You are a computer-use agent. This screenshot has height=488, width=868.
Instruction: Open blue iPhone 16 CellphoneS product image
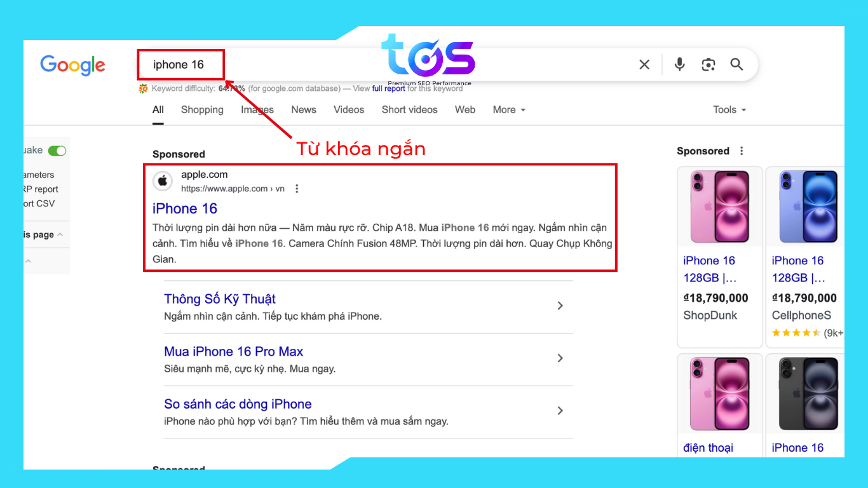tap(806, 207)
